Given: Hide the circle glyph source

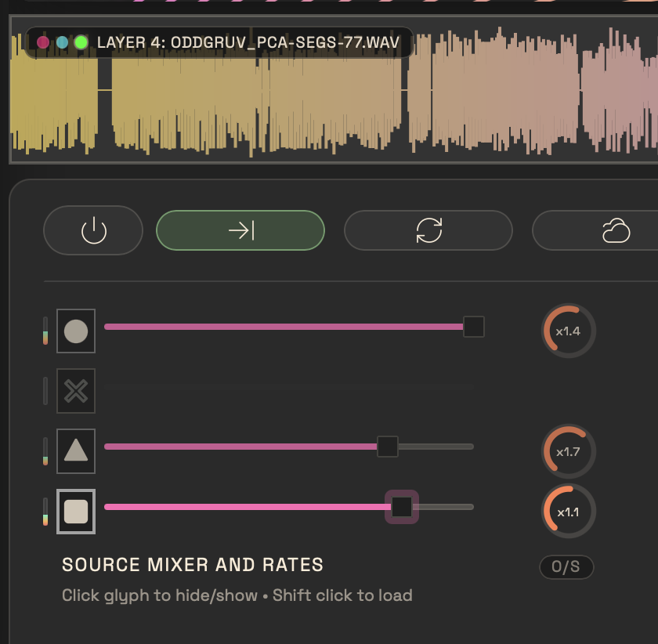Looking at the screenshot, I should [x=76, y=331].
